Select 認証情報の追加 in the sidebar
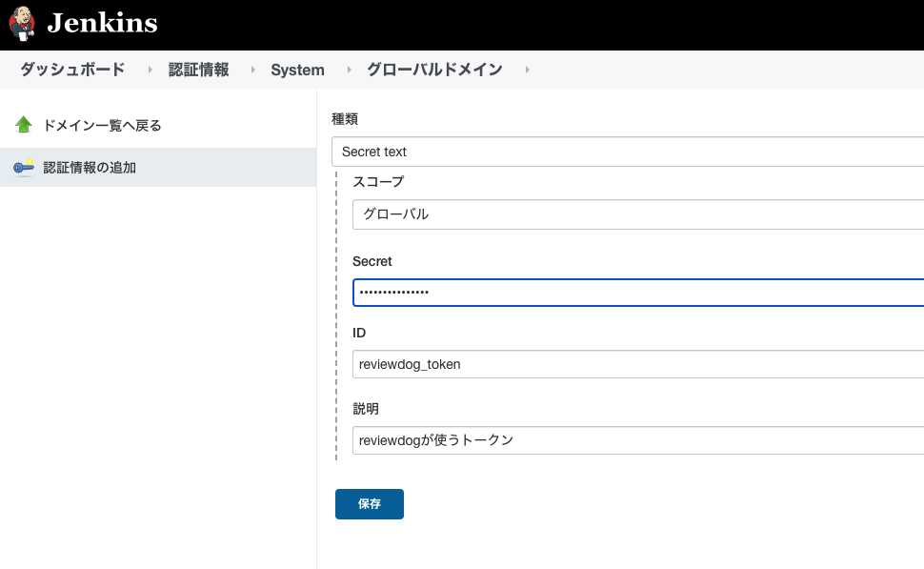924x569 pixels. 90,168
